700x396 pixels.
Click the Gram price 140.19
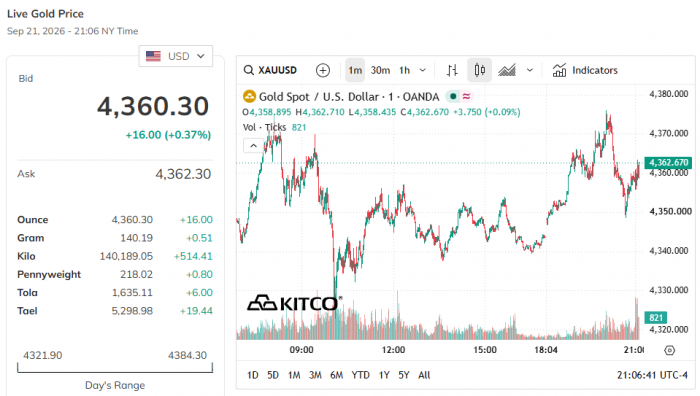[x=136, y=238]
